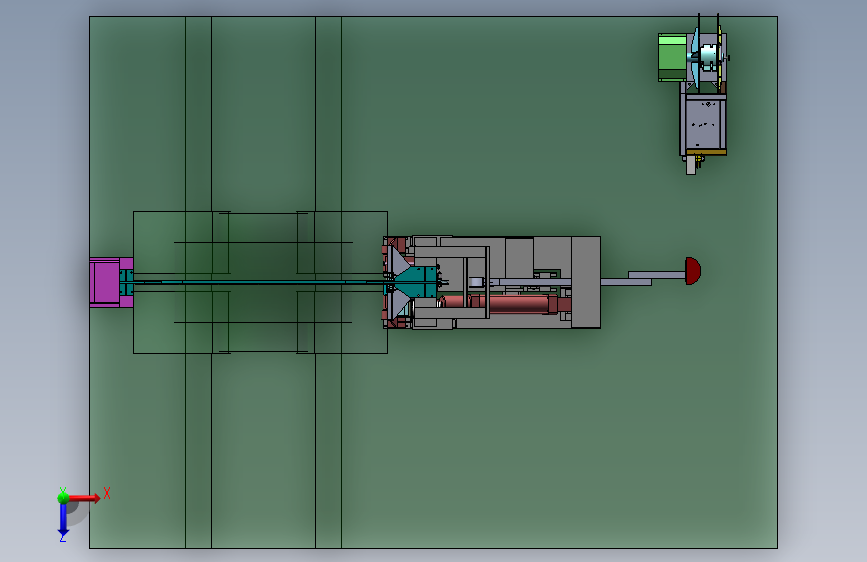The image size is (867, 562).
Task: Select the dark red dome-shaped knob
Action: click(693, 271)
